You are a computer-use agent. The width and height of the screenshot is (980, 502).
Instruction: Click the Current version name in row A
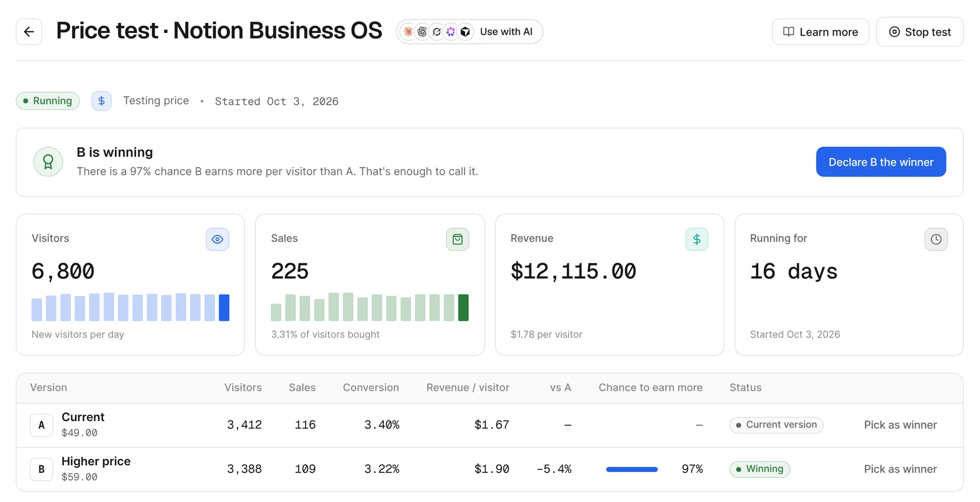(x=83, y=417)
